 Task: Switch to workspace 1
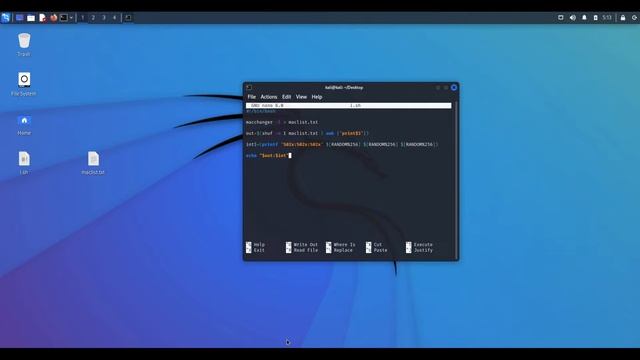tap(82, 18)
